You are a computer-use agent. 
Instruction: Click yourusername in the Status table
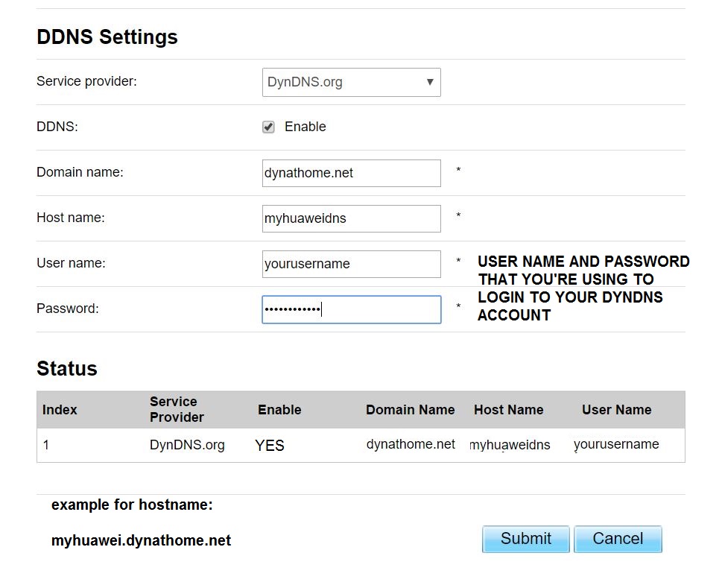616,444
